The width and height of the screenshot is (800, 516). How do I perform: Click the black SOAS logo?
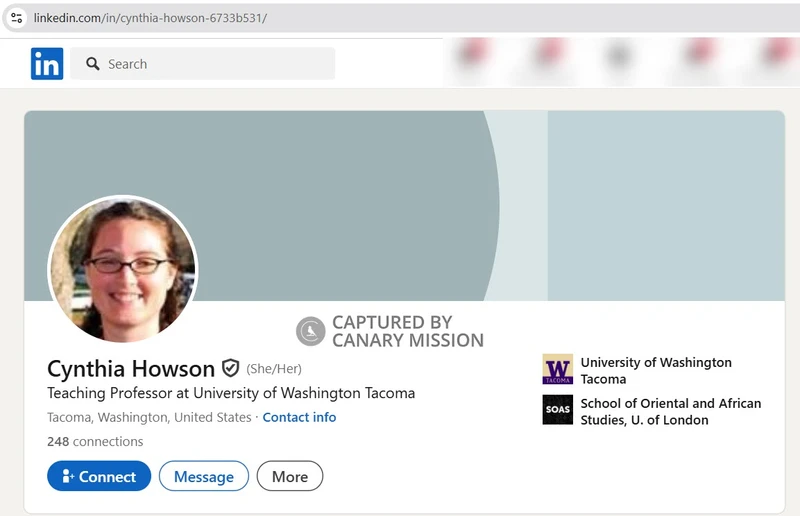pyautogui.click(x=557, y=410)
